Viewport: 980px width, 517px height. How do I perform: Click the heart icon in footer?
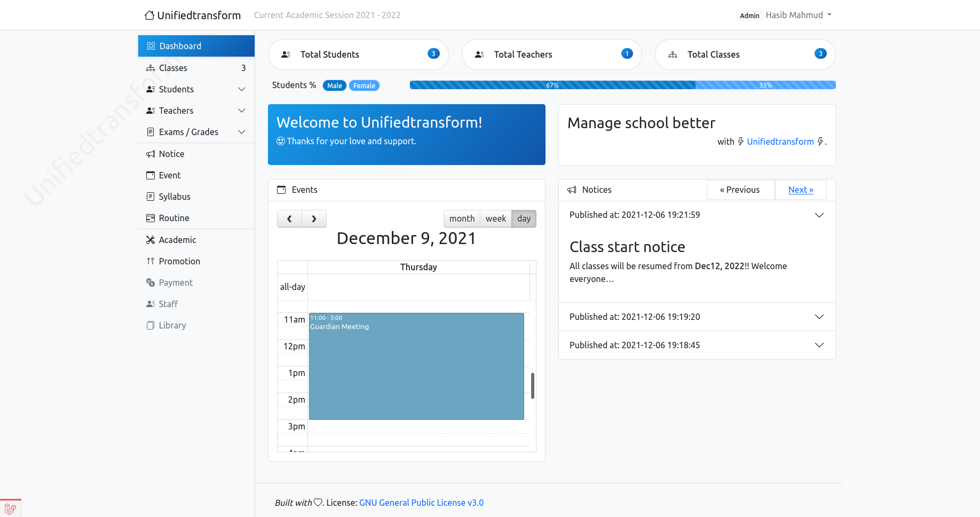point(318,502)
